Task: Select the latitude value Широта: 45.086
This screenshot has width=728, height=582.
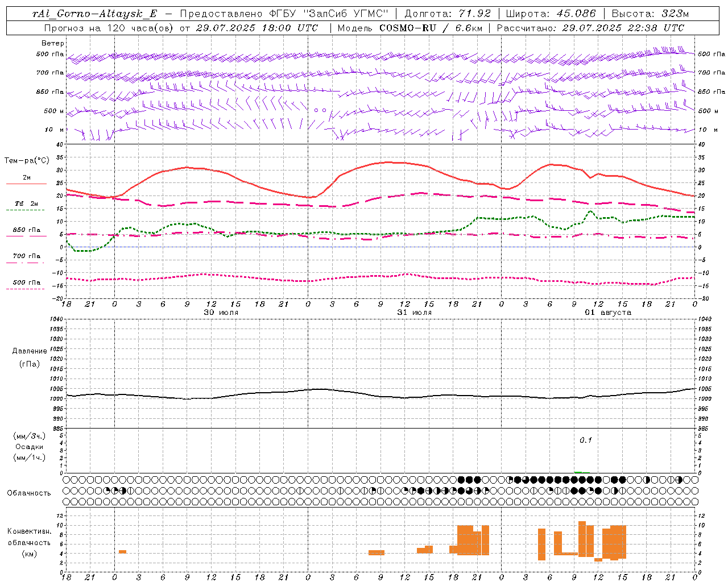Action: tap(551, 14)
